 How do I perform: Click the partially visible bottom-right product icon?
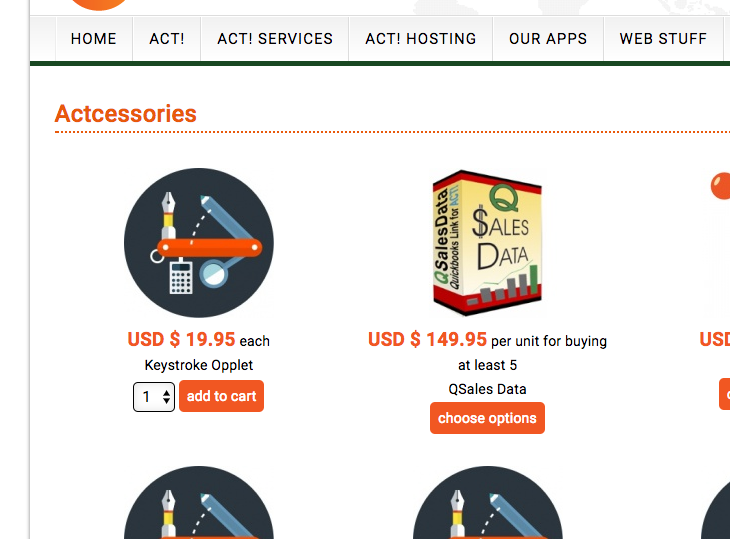tap(717, 512)
